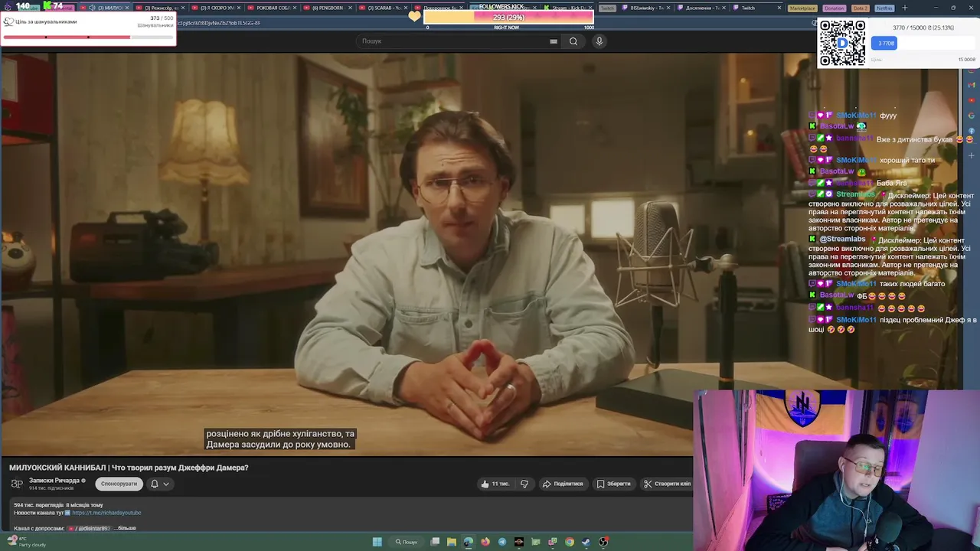Open the grey Twitch tab group label
The width and height of the screenshot is (980, 551).
(x=607, y=8)
